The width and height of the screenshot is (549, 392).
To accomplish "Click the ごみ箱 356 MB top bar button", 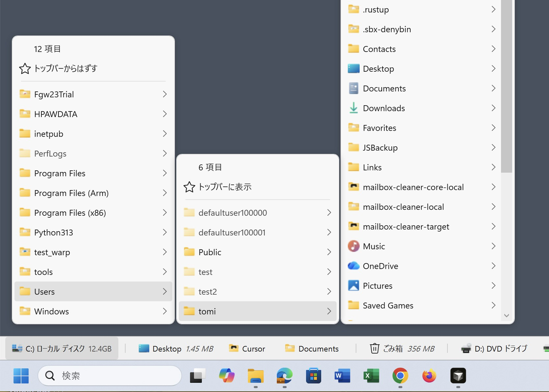I will point(402,348).
